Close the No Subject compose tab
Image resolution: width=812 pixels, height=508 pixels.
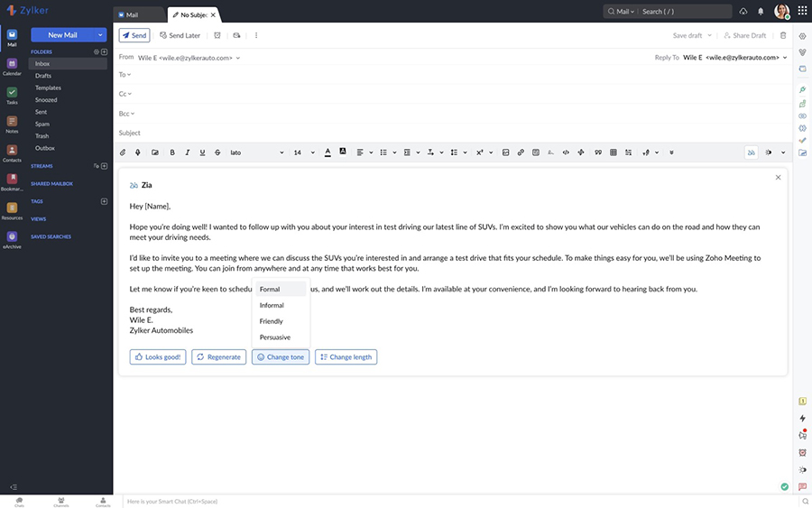213,15
